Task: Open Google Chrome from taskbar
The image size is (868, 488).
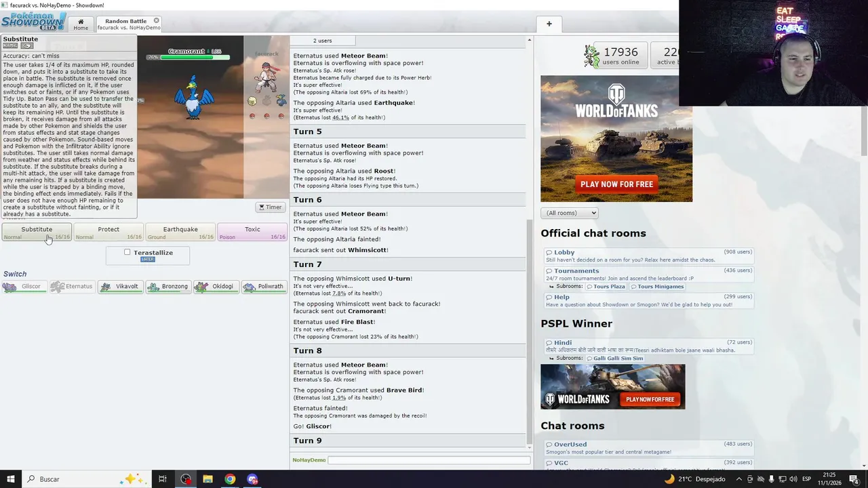Action: click(x=230, y=479)
